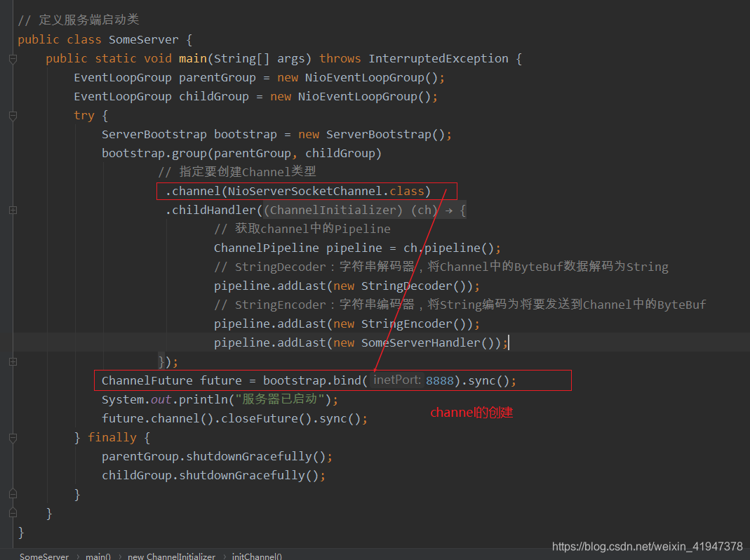Select the main() breadcrumb
The width and height of the screenshot is (750, 560).
pyautogui.click(x=98, y=556)
